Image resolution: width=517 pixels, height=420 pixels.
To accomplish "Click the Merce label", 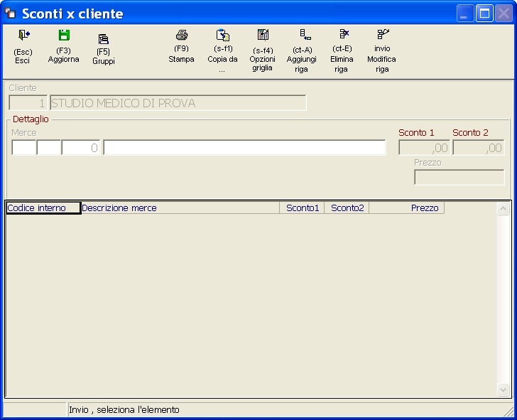I will pos(23,133).
